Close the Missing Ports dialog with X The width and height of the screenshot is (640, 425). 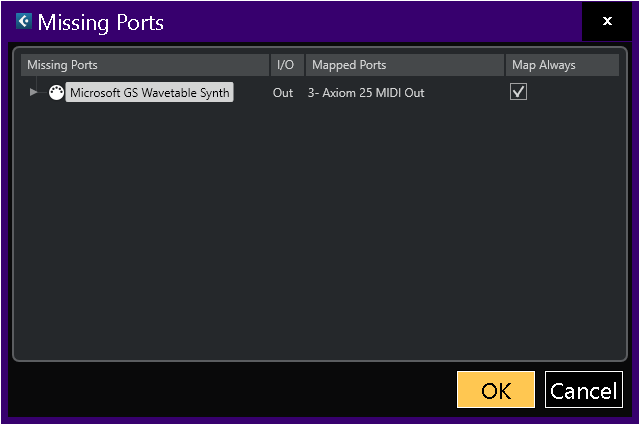607,21
